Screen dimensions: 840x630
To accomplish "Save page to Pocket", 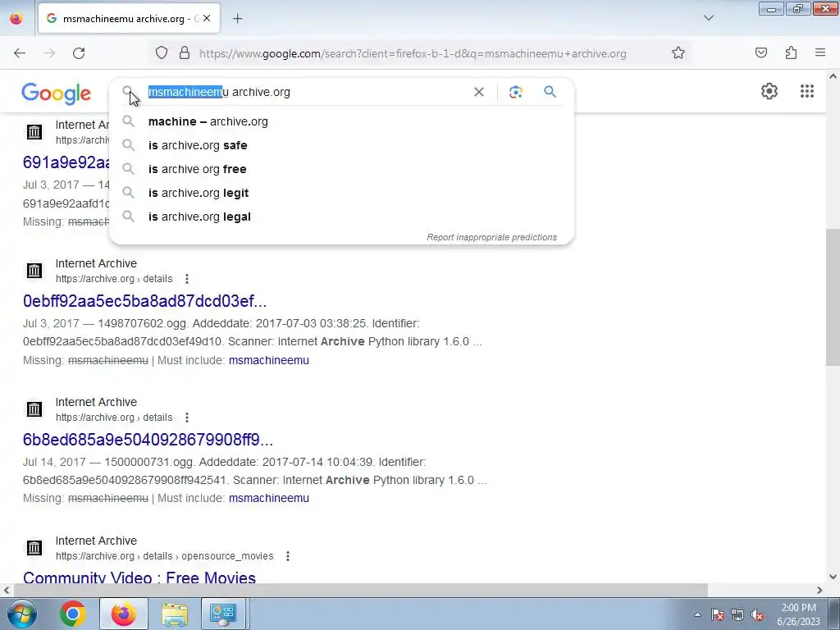I will [760, 53].
